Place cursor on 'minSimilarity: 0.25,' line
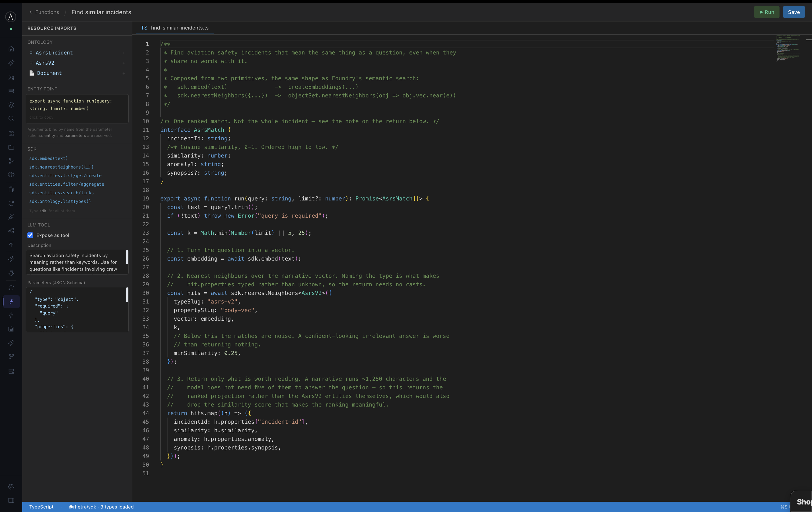The height and width of the screenshot is (512, 812). 207,353
